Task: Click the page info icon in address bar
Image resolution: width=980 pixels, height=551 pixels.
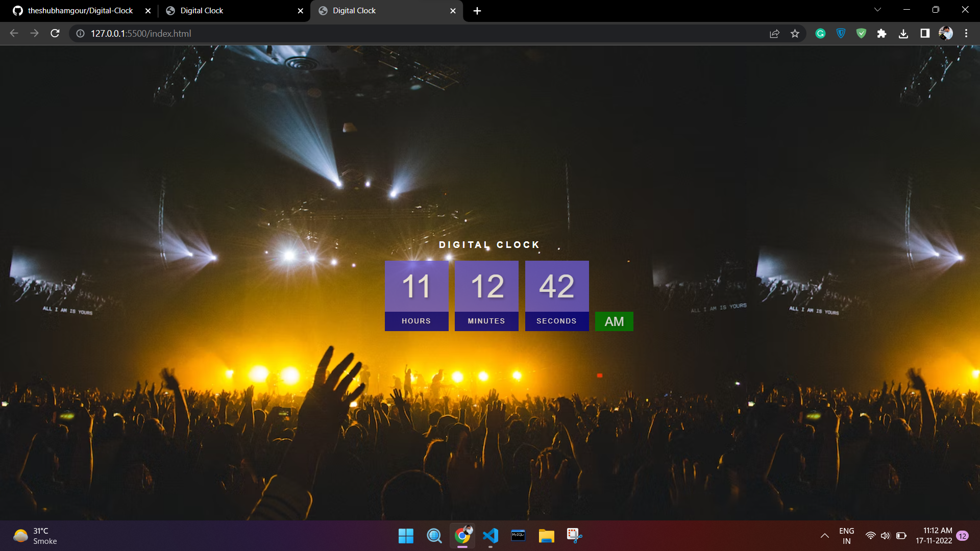Action: tap(80, 34)
